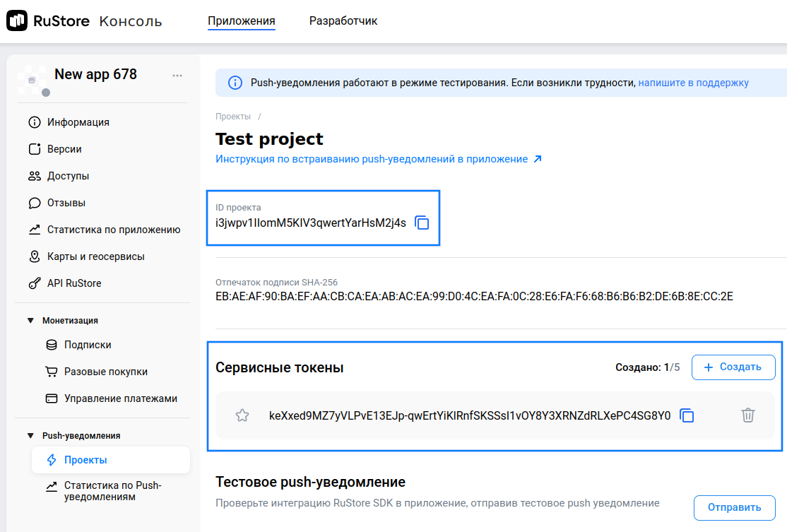The width and height of the screenshot is (787, 532).
Task: Delete the service token with the trash icon
Action: (748, 415)
